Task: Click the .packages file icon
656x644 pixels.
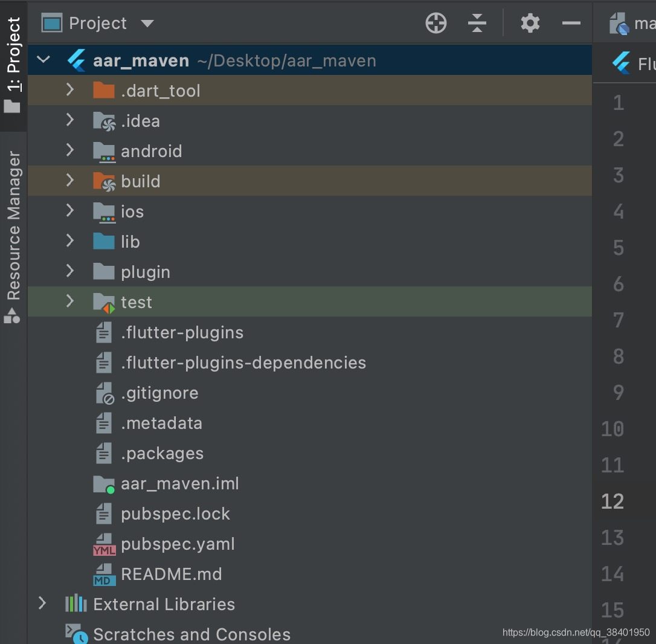Action: pyautogui.click(x=104, y=452)
